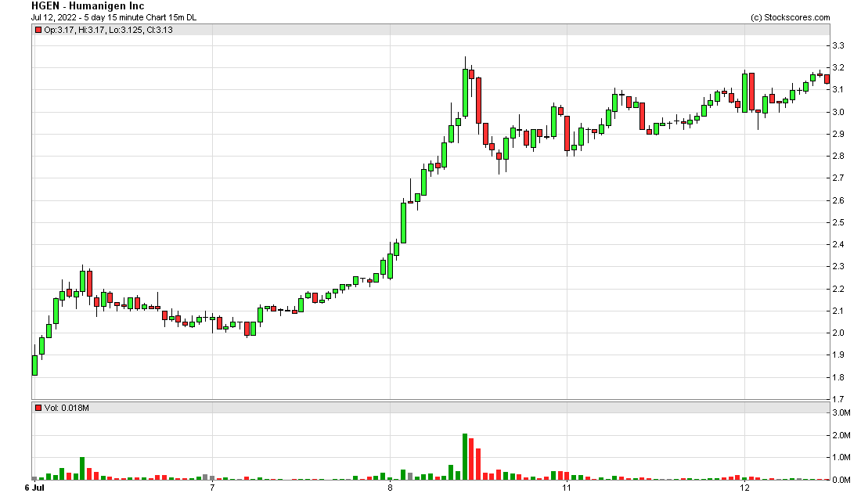The image size is (861, 504).
Task: Click the 0.0M volume axis label
Action: 841,480
